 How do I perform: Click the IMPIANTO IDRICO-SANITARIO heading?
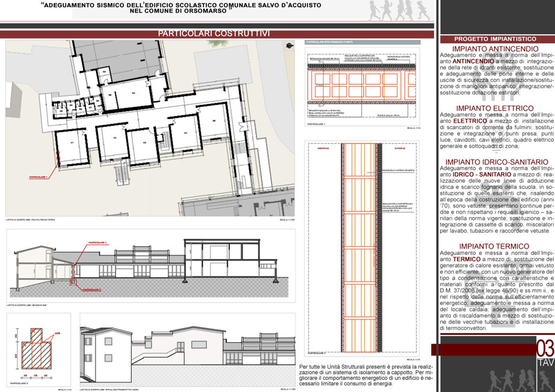(x=497, y=162)
